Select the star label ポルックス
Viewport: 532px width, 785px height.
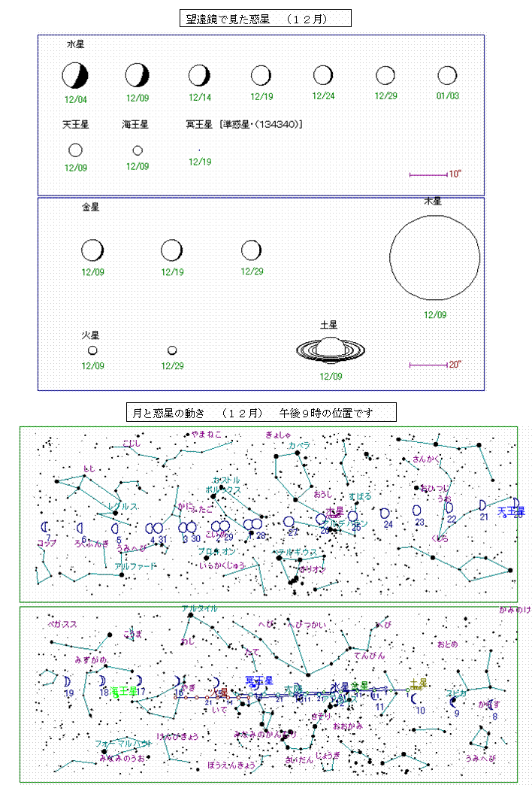click(x=222, y=489)
